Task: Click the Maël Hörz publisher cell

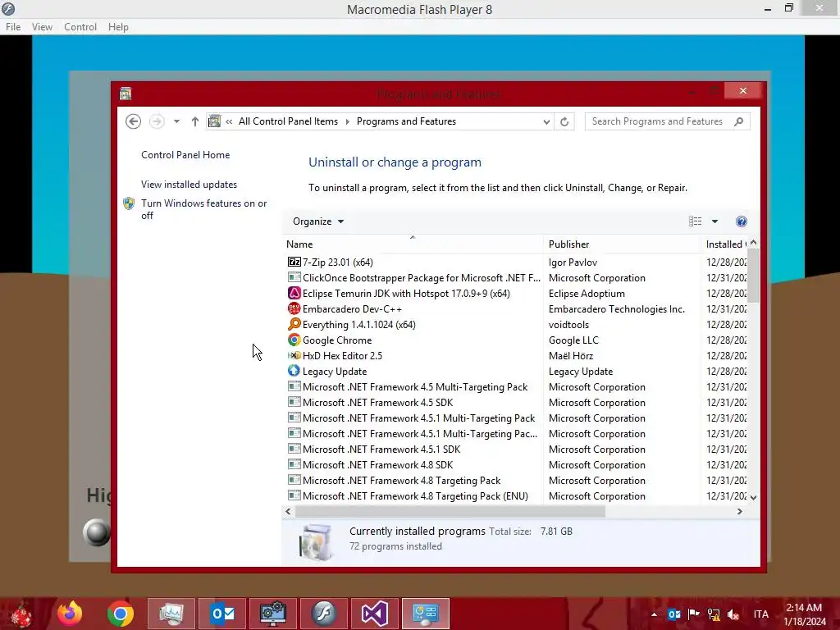Action: [571, 356]
